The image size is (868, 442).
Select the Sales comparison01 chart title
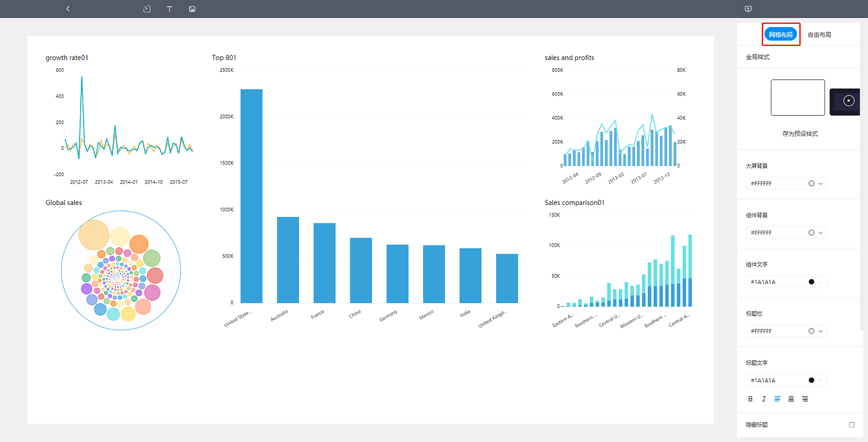click(x=575, y=203)
